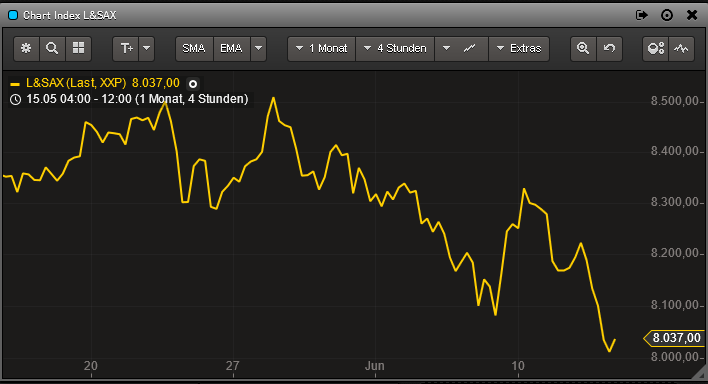The height and width of the screenshot is (384, 708).
Task: Open the line chart type dropdown
Action: [x=461, y=48]
